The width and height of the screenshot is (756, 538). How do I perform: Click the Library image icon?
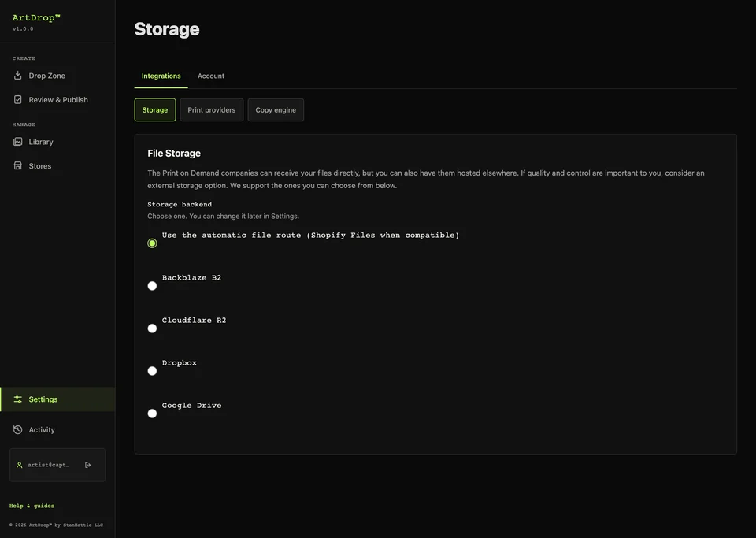pos(18,142)
